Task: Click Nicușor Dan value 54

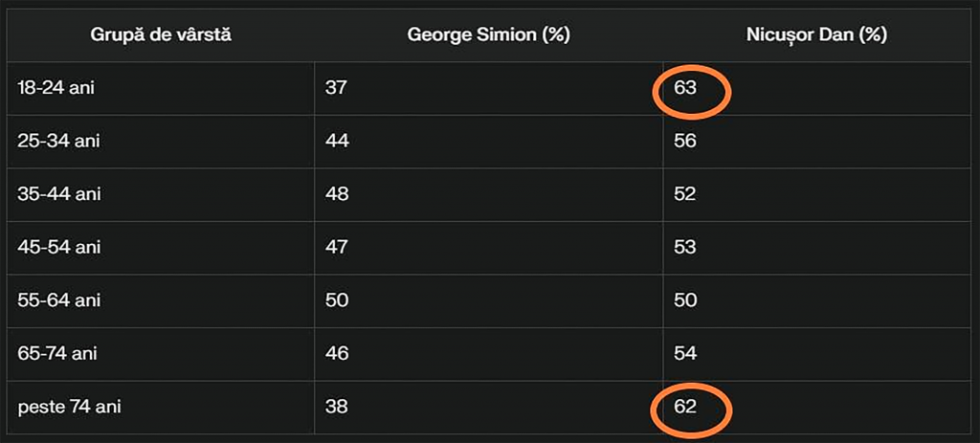Action: 684,354
